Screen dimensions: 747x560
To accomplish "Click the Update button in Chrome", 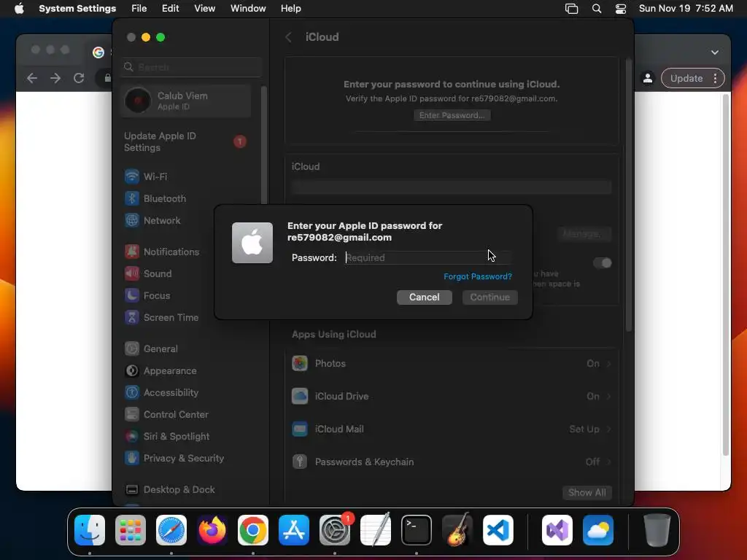I will (x=686, y=78).
